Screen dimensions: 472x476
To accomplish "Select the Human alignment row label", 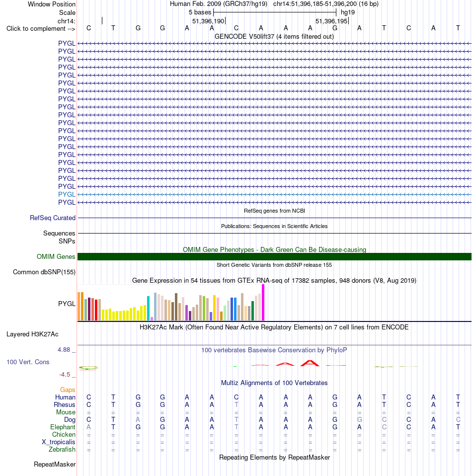I will tap(65, 397).
